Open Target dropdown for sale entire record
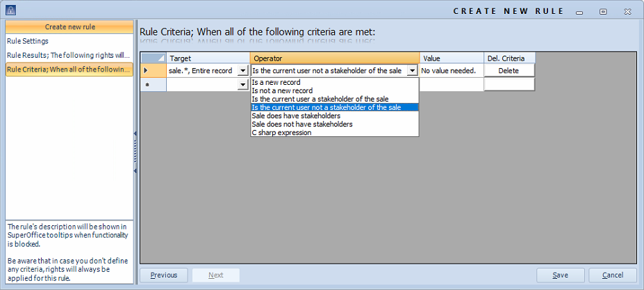The width and height of the screenshot is (644, 290). [243, 71]
